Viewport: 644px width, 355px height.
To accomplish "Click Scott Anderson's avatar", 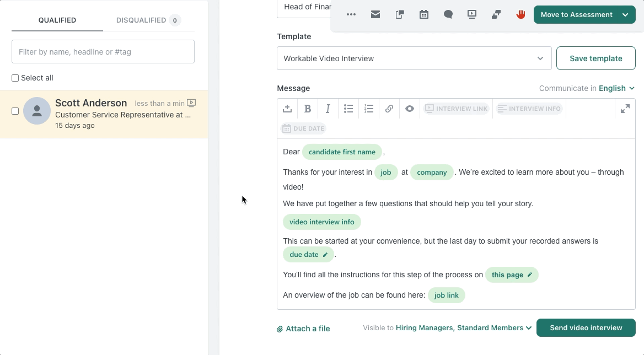I will coord(37,111).
